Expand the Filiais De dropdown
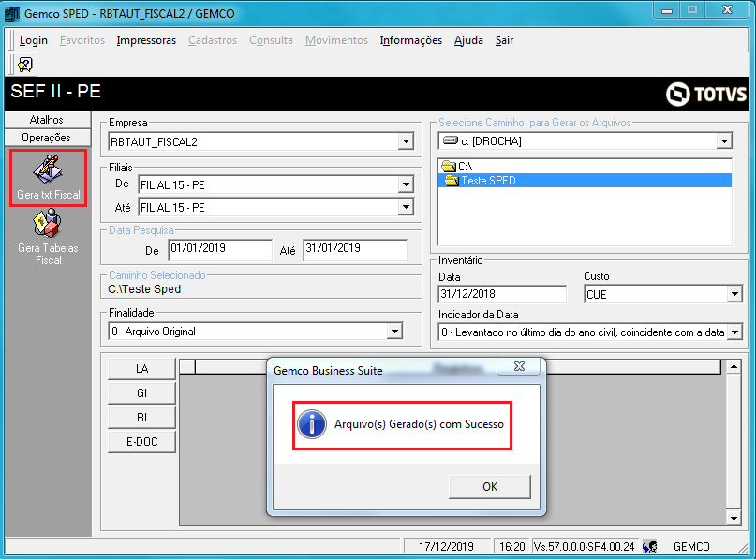 pos(406,184)
